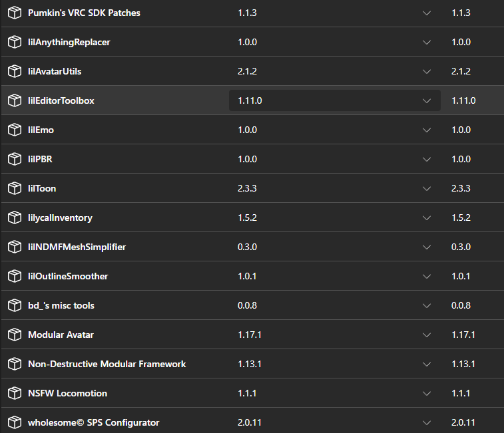Open the lilPBR version selector

tap(335, 159)
